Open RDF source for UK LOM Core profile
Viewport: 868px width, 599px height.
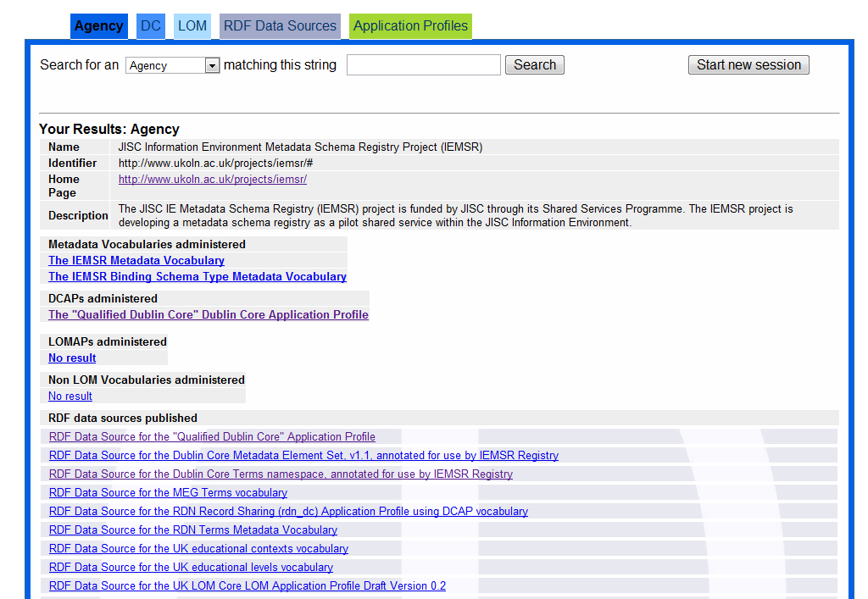(x=248, y=585)
